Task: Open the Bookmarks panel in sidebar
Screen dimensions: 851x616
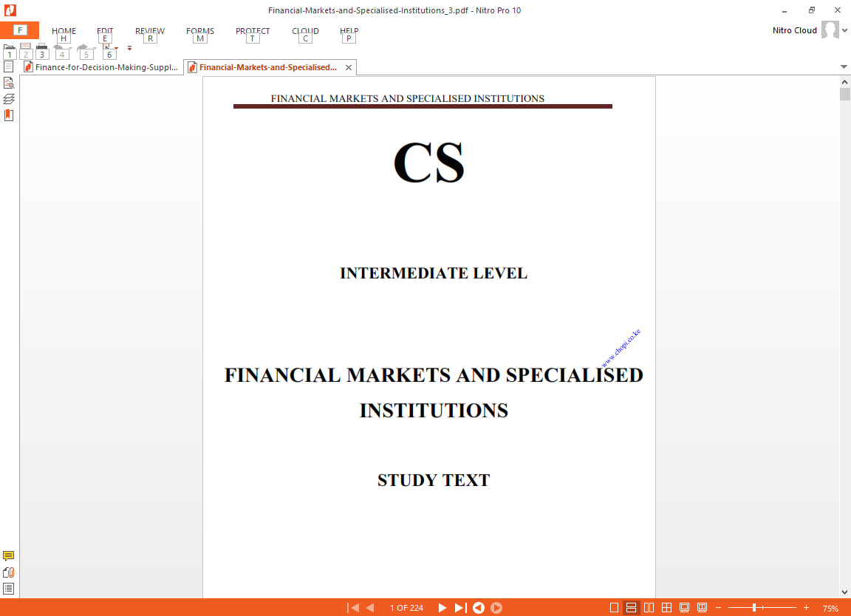Action: 9,115
